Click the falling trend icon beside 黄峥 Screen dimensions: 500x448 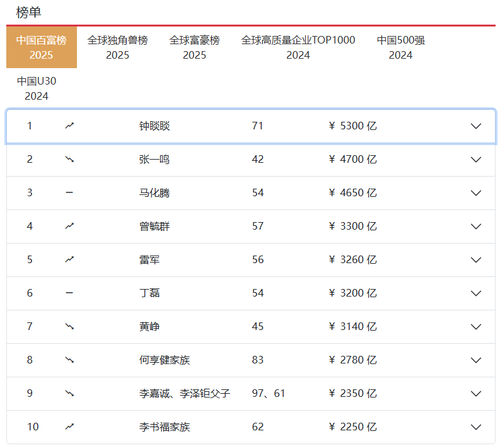point(69,327)
